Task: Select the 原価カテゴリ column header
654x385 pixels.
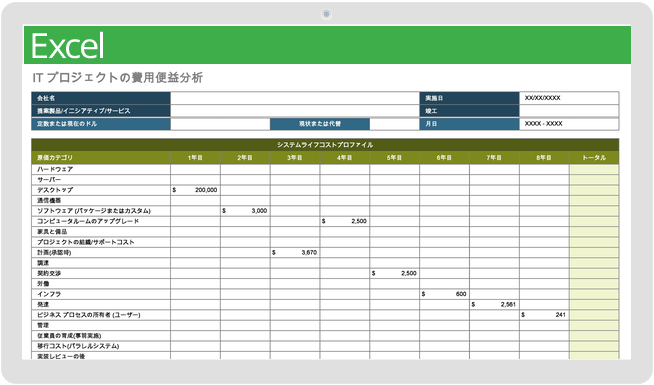Action: (101, 158)
